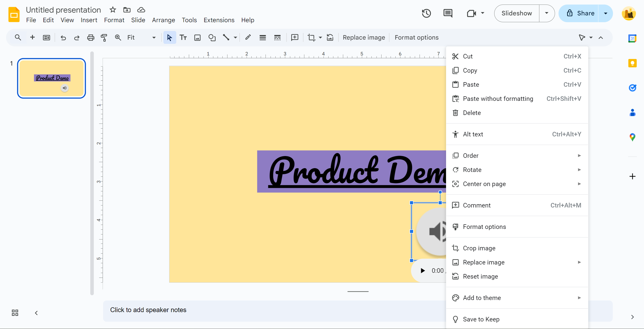Screen dimensions: 644x329
Task: Open the zoom level Fit dropdown
Action: [141, 38]
